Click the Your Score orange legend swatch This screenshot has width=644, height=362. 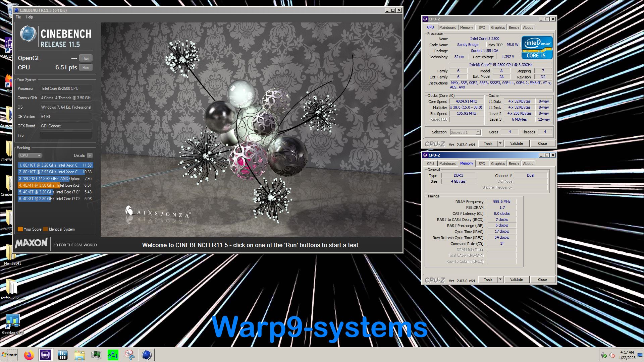pyautogui.click(x=20, y=229)
